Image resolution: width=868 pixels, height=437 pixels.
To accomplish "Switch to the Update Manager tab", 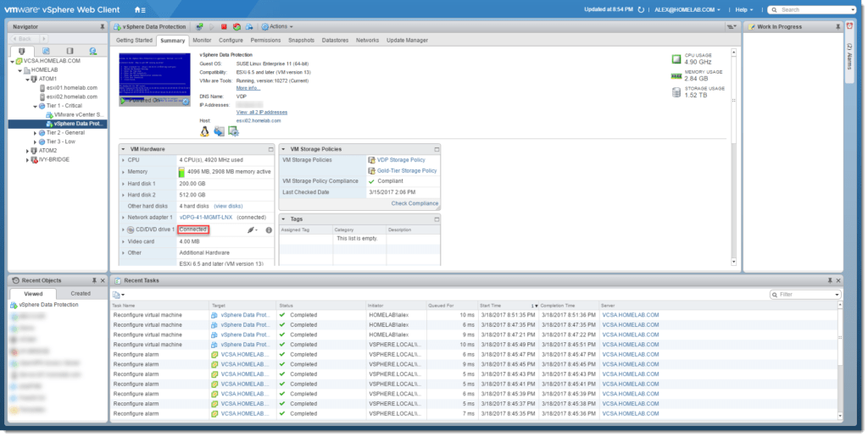I will 408,41.
